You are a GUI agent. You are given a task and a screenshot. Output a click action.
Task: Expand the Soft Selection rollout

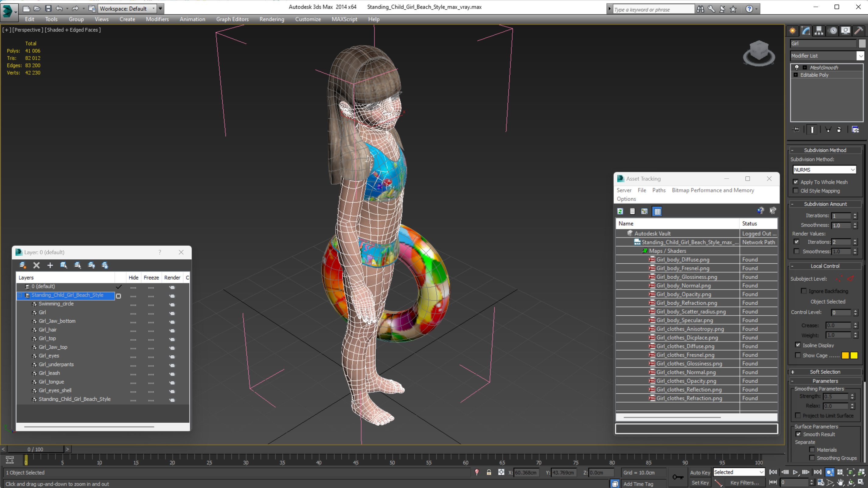[824, 372]
